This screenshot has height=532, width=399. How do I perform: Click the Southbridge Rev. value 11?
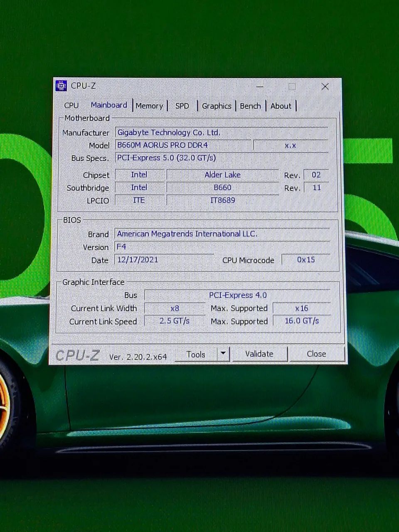(316, 188)
